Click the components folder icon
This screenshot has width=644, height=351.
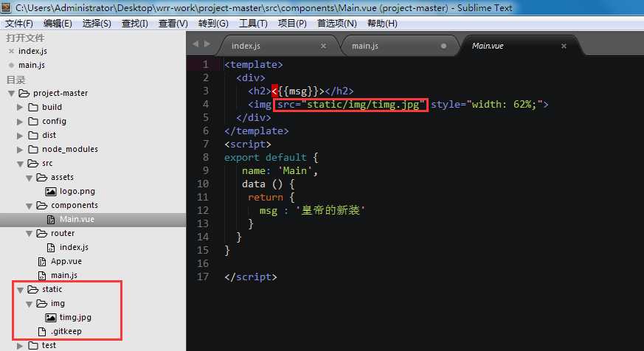pyautogui.click(x=42, y=205)
